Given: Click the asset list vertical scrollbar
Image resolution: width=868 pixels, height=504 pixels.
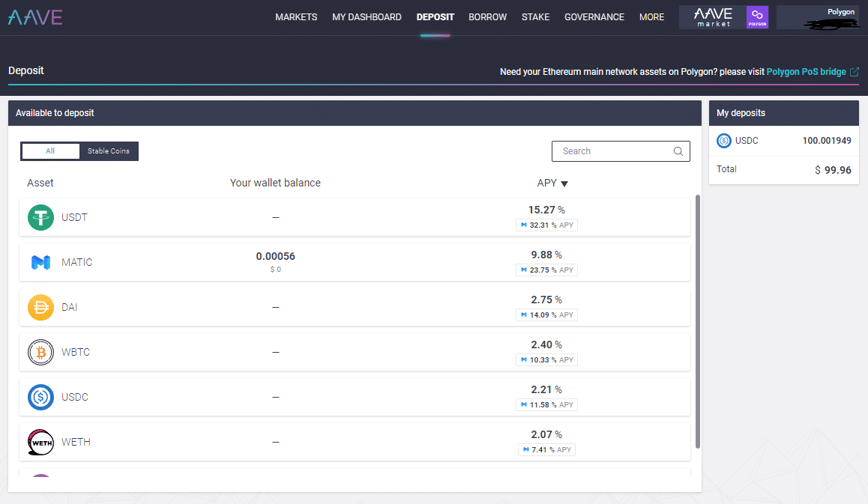Looking at the screenshot, I should (x=699, y=322).
